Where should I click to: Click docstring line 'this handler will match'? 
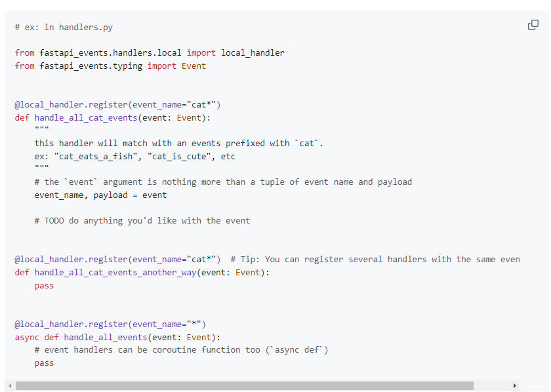click(178, 144)
